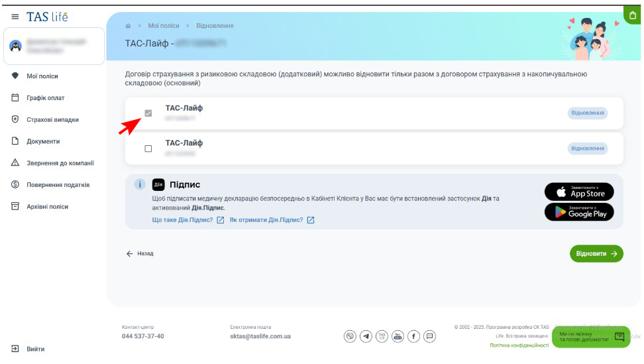This screenshot has height=364, width=644.
Task: Open Повернення податків menu item
Action: (x=58, y=185)
